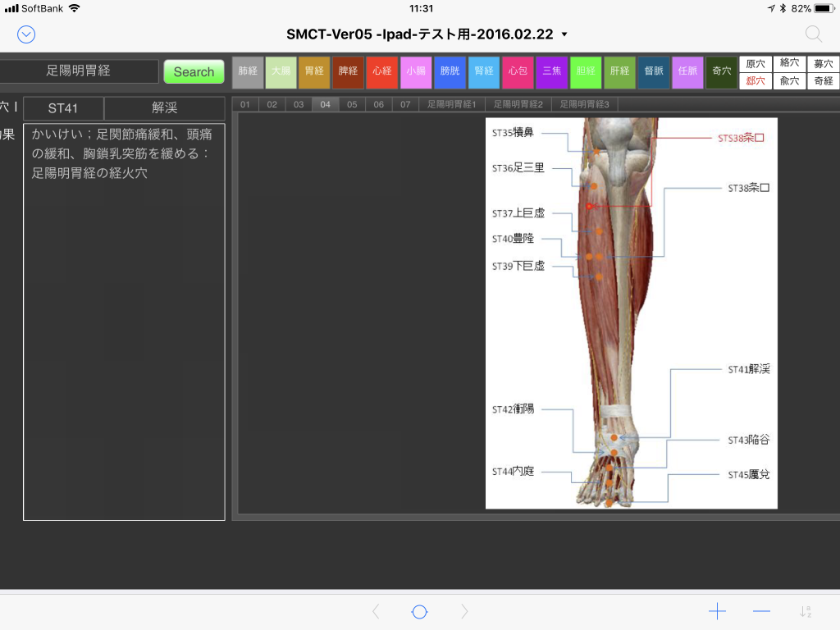This screenshot has height=630, width=840.
Task: Tap the A–Z sort icon
Action: click(x=806, y=611)
